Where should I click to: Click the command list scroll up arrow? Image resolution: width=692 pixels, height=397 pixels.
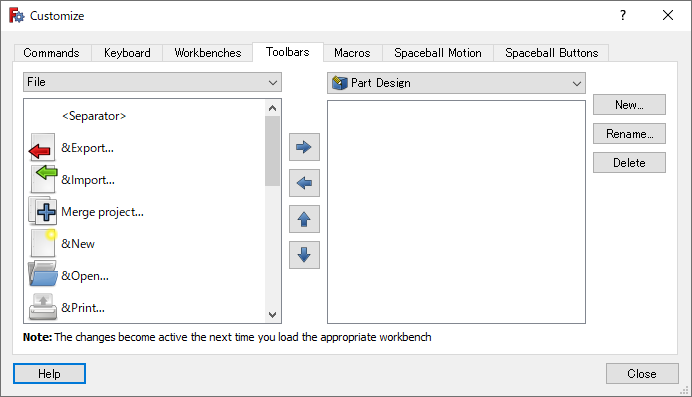point(272,108)
